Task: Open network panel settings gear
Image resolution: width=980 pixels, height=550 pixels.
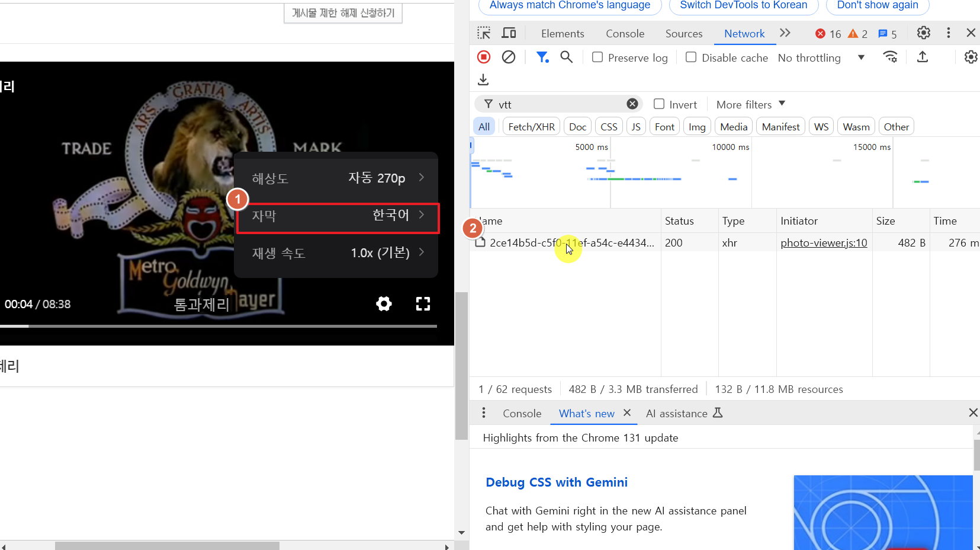Action: pos(971,57)
